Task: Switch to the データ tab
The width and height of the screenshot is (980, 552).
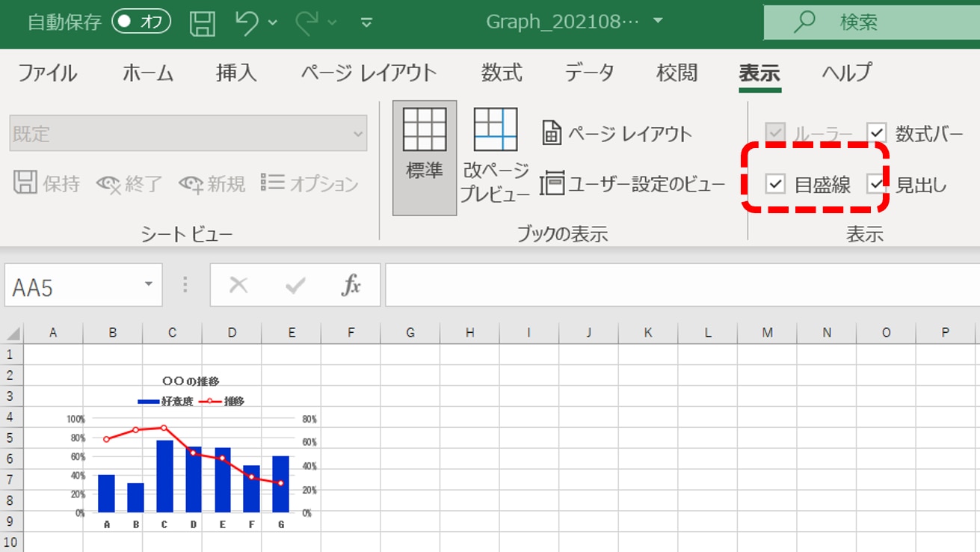Action: point(590,73)
